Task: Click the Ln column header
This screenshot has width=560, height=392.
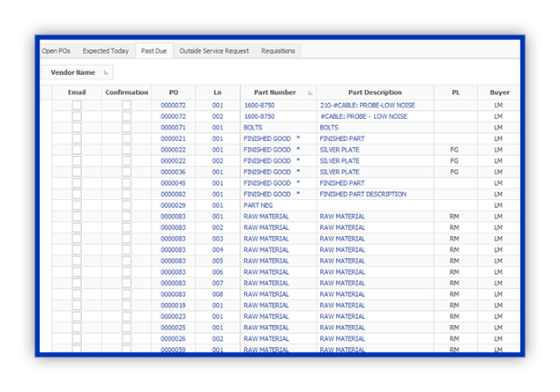Action: pyautogui.click(x=218, y=92)
